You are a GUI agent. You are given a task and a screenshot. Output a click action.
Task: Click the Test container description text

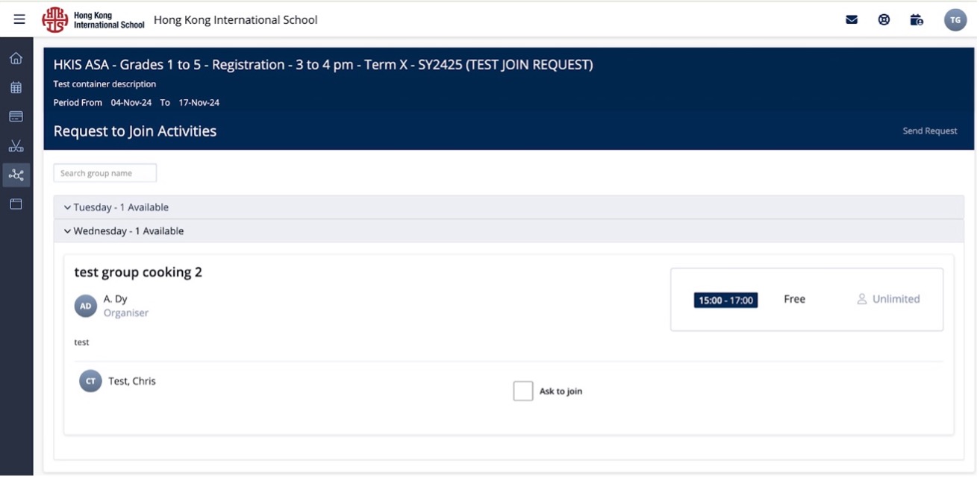(105, 84)
